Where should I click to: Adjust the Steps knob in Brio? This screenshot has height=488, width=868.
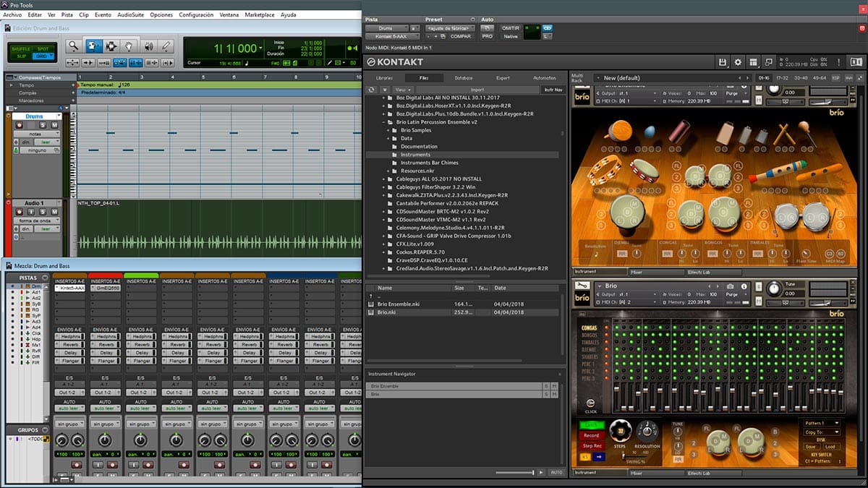click(x=620, y=431)
